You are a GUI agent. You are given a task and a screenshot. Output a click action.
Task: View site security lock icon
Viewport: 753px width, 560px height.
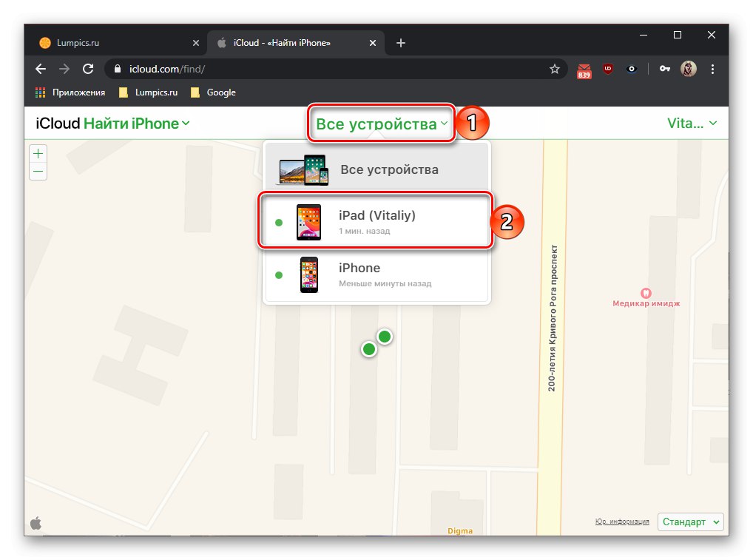tap(118, 69)
